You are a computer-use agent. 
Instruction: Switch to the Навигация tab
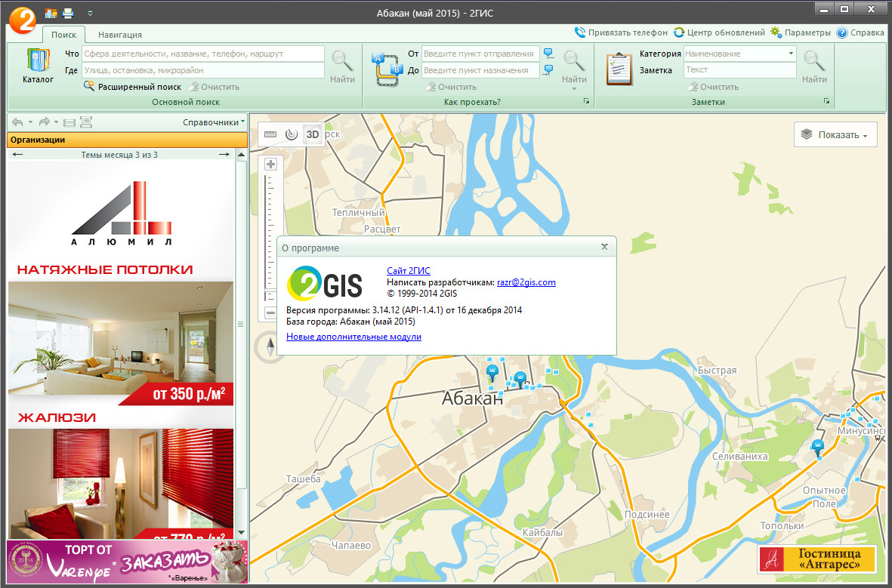(x=119, y=35)
